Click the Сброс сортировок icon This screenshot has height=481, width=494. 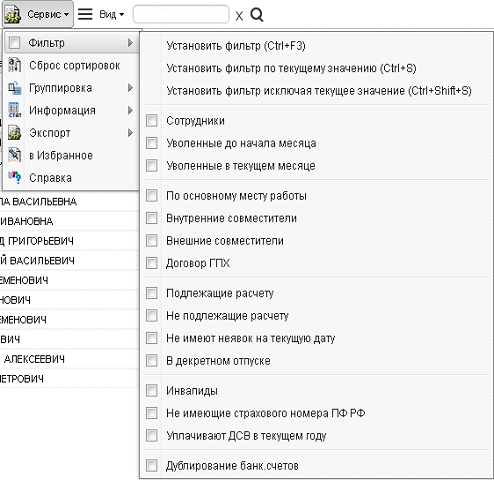click(15, 65)
